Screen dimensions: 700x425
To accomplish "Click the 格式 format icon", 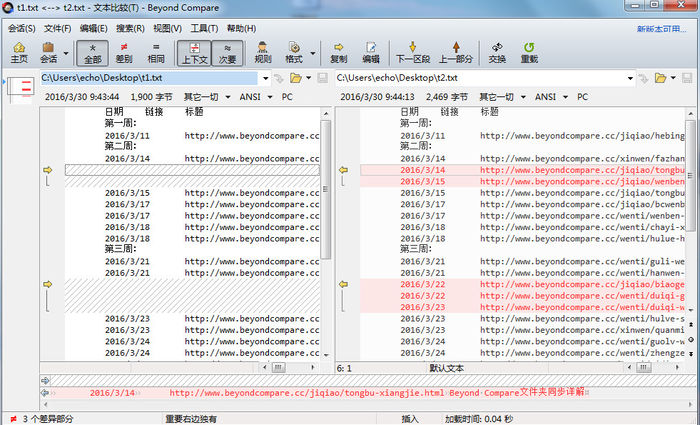I will coord(294,53).
